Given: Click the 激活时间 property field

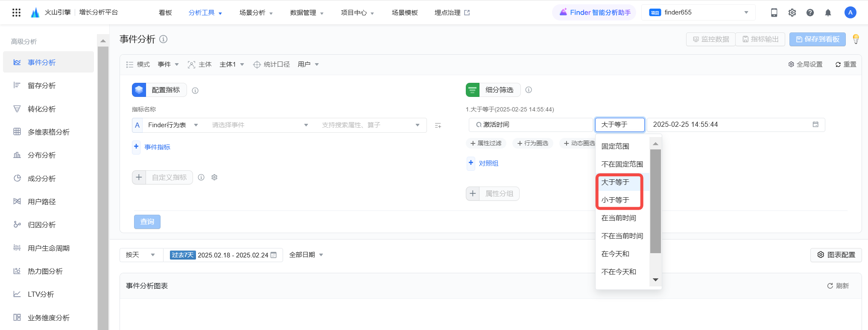Looking at the screenshot, I should [x=530, y=125].
